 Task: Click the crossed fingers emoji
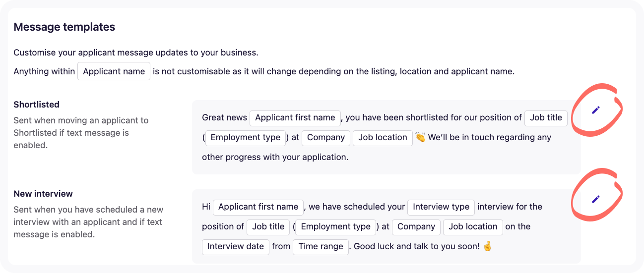coord(487,246)
